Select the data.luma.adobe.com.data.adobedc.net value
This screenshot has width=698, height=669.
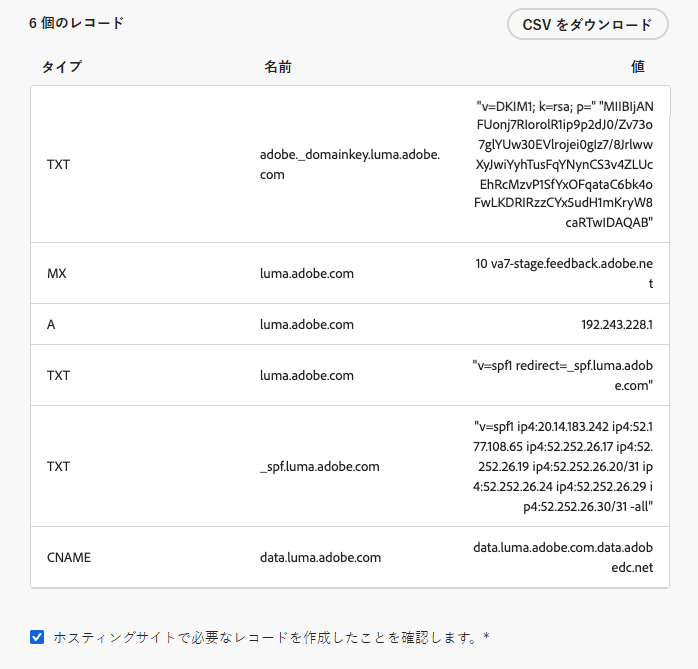click(x=563, y=557)
